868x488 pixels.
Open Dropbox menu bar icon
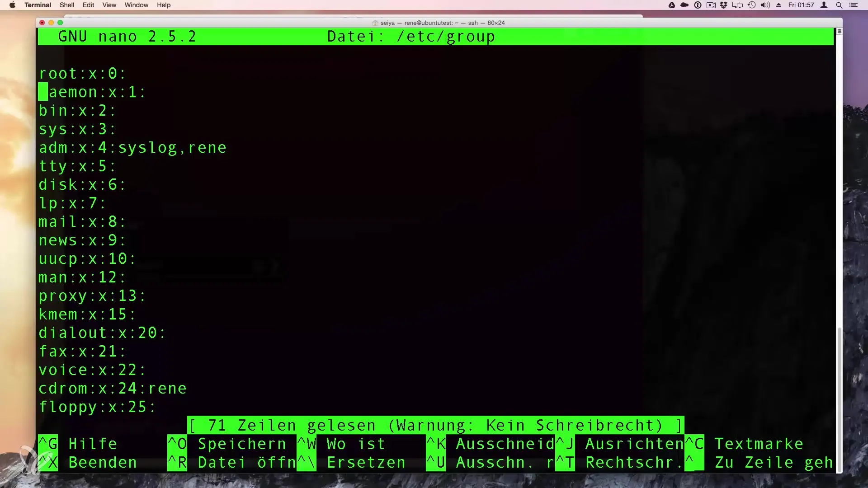[x=723, y=5]
